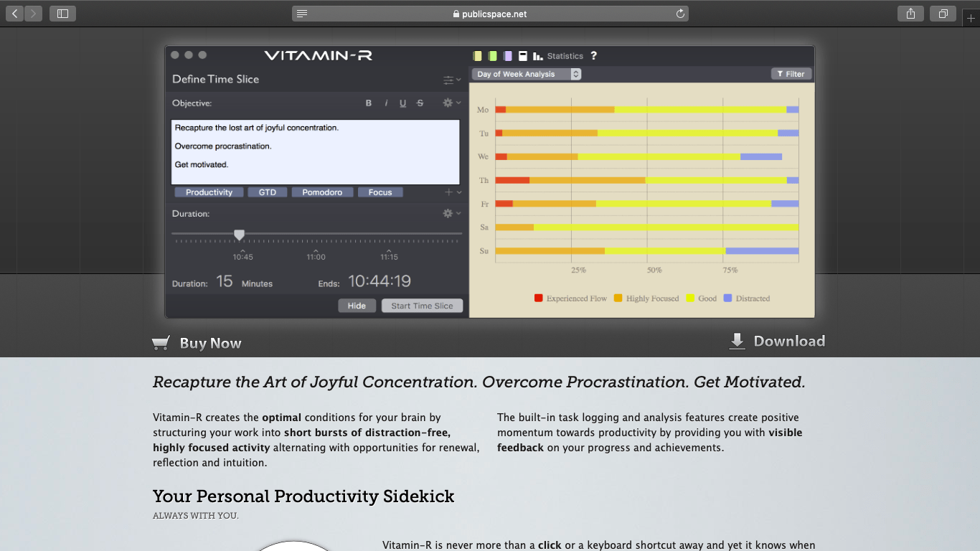Viewport: 980px width, 551px height.
Task: Click the 'Mo' row label in the chart
Action: pyautogui.click(x=483, y=110)
